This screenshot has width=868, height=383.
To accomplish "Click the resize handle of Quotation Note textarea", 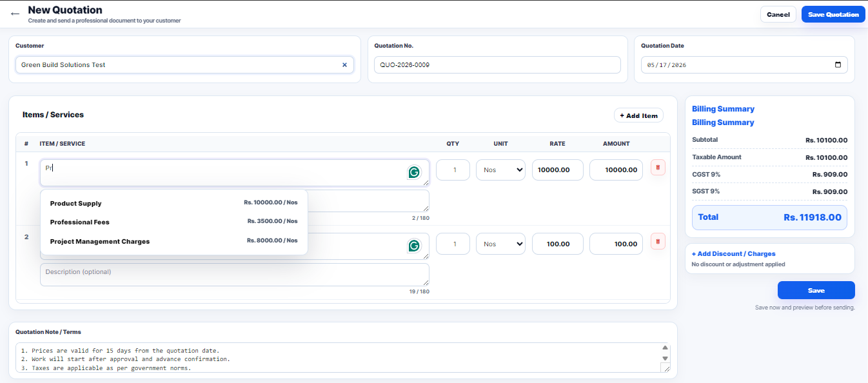I will pyautogui.click(x=666, y=368).
